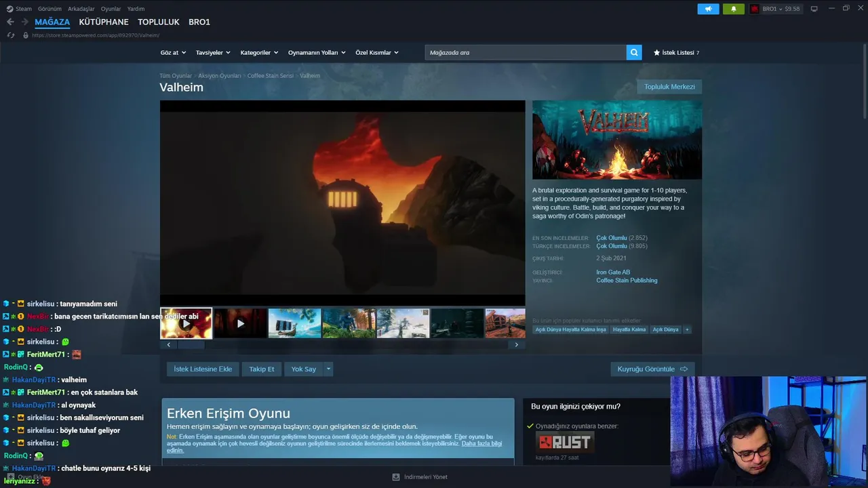Click the store search magnifier button
The height and width of the screenshot is (488, 868).
tap(634, 52)
